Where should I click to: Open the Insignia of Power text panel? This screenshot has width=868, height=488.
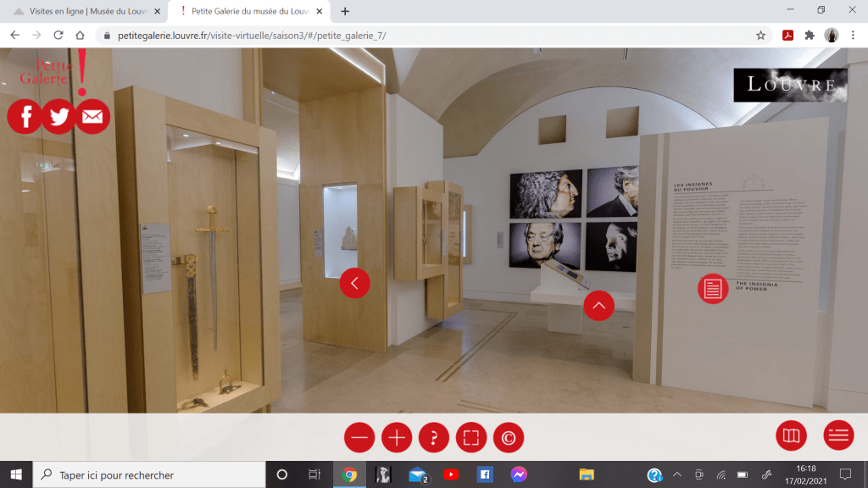[x=713, y=289]
